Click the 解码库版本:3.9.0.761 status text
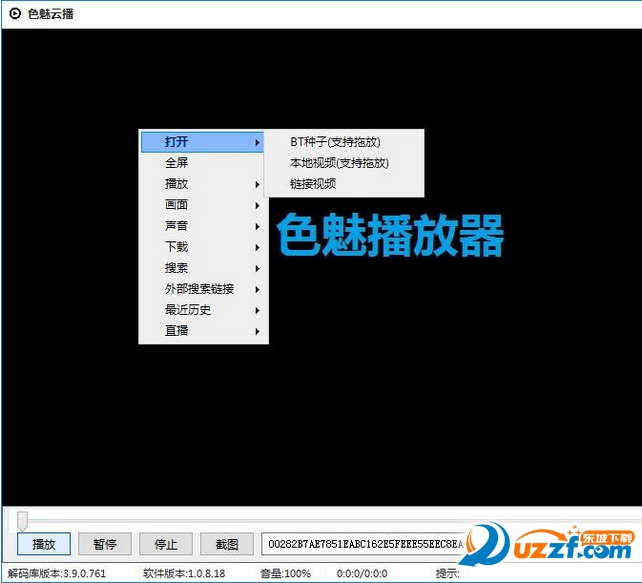This screenshot has width=642, height=583. click(x=57, y=574)
